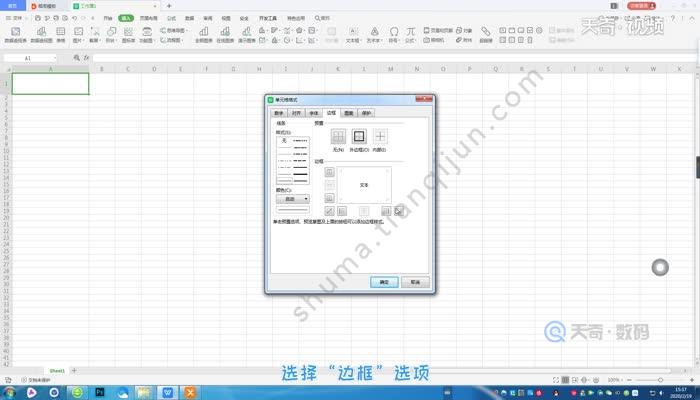Click the All Charts (全部图表) icon
This screenshot has height=400, width=700.
pyautogui.click(x=204, y=34)
